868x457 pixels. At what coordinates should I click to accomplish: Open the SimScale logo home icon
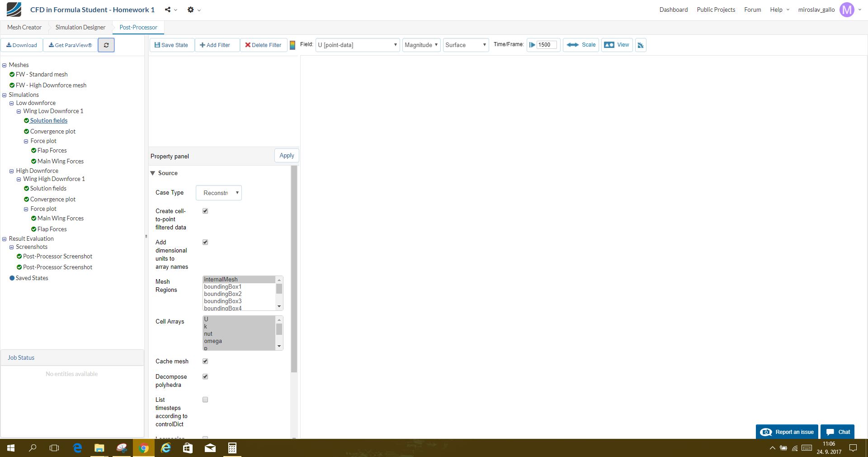14,10
